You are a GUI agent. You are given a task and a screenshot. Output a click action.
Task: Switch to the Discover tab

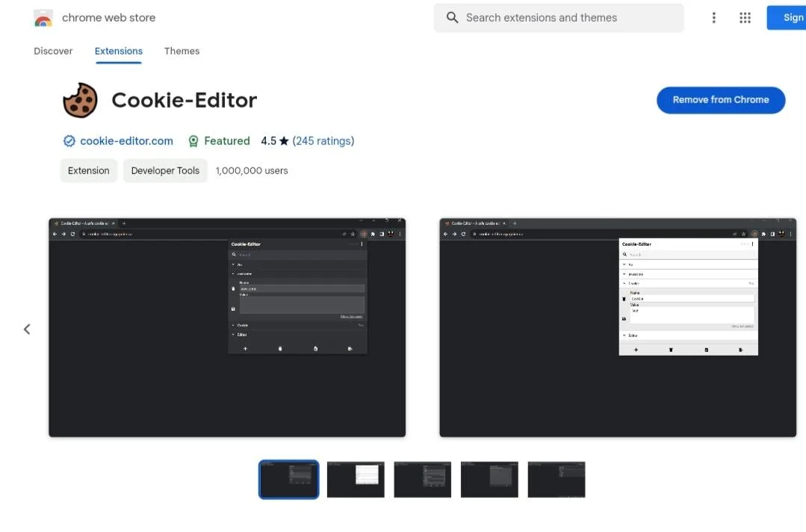tap(54, 51)
